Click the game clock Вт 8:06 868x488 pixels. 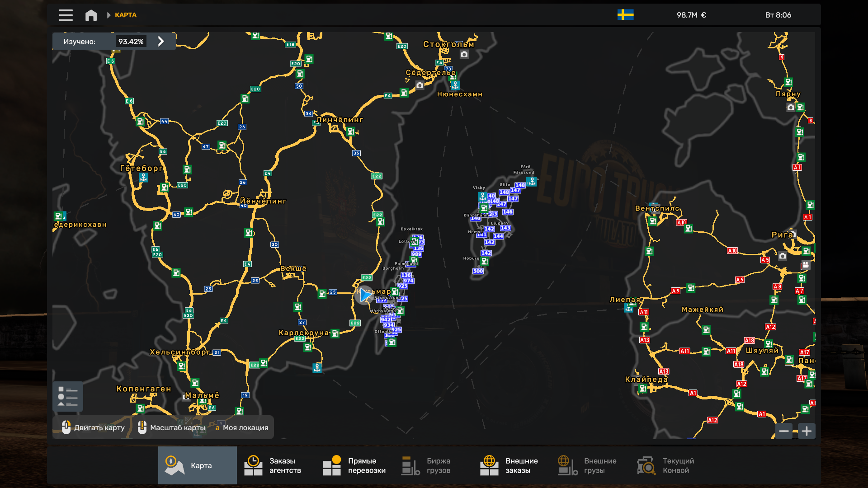(x=778, y=15)
